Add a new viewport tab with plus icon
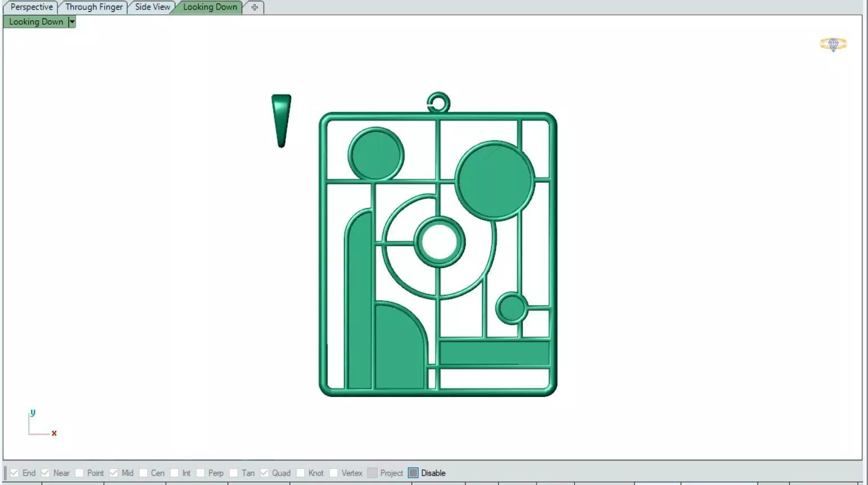The height and width of the screenshot is (485, 868). pos(255,7)
